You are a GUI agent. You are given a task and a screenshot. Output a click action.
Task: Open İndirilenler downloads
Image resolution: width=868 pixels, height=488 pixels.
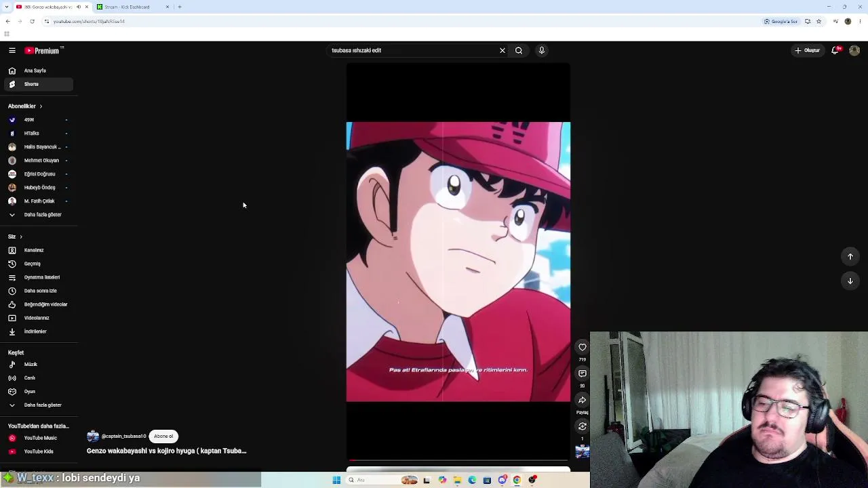(x=39, y=331)
